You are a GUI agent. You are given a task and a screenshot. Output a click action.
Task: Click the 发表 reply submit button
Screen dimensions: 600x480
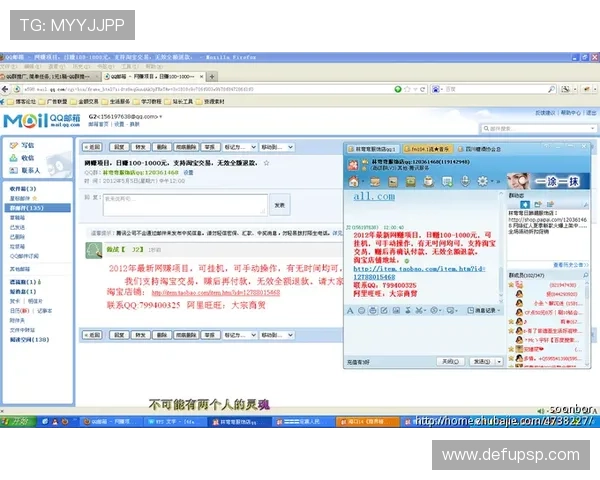pos(280,204)
